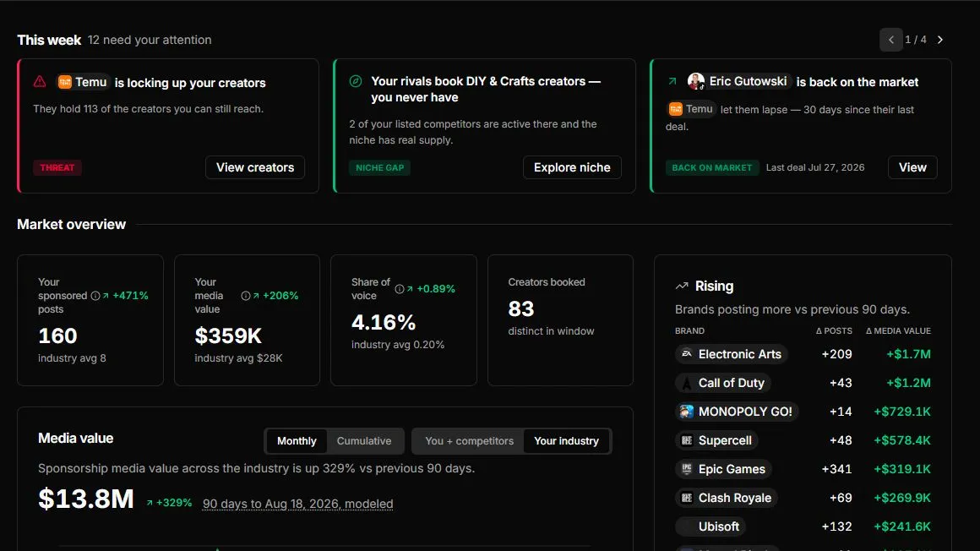The height and width of the screenshot is (551, 980).
Task: Click the View button for Eric Gutowski
Action: 912,167
